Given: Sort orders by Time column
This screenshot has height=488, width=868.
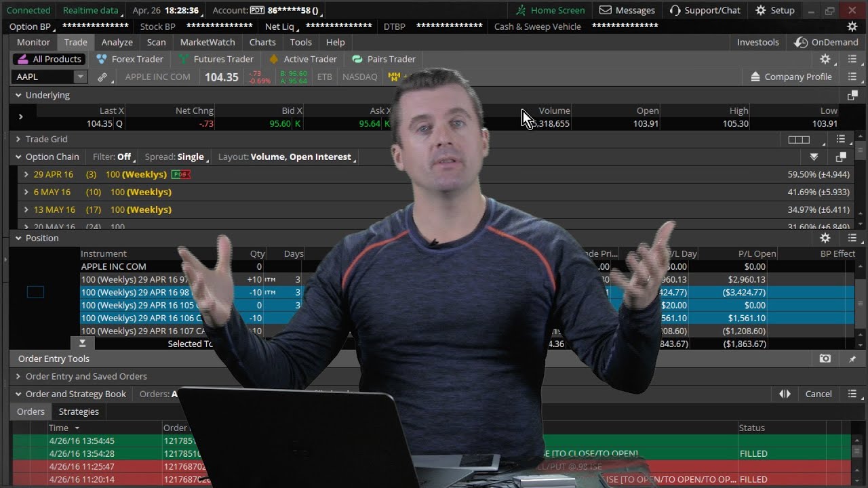Looking at the screenshot, I should 64,428.
